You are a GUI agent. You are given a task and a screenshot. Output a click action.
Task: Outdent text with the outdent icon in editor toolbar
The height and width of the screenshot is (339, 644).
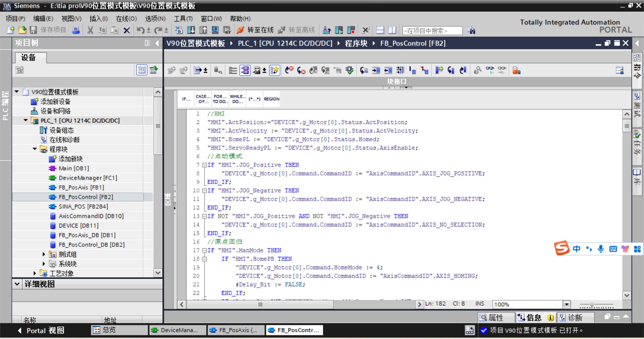tap(388, 70)
